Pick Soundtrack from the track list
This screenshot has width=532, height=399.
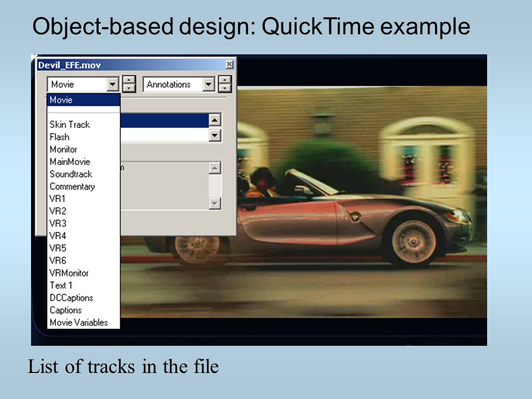click(84, 174)
